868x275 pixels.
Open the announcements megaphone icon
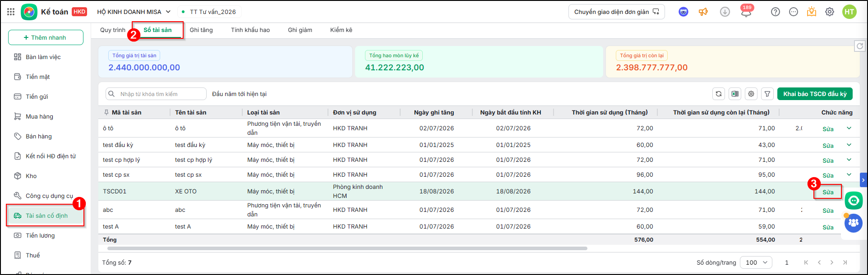[703, 12]
